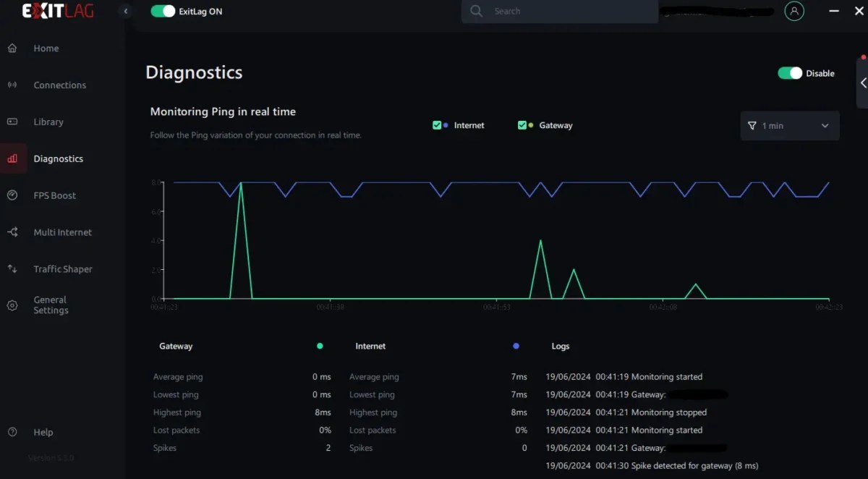Click the search magnifier icon
Image resolution: width=868 pixels, height=479 pixels.
point(476,11)
